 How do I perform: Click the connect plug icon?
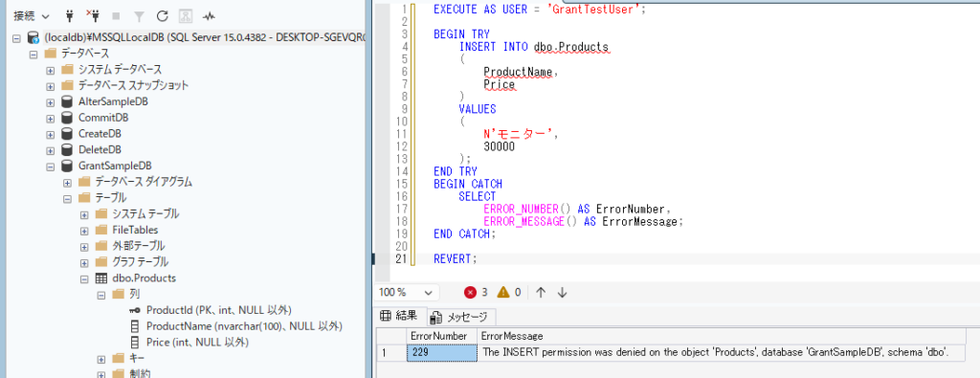pos(70,15)
